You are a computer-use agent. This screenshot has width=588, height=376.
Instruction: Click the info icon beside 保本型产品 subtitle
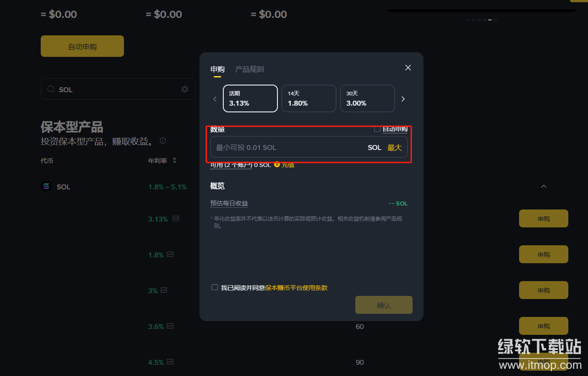click(x=163, y=141)
